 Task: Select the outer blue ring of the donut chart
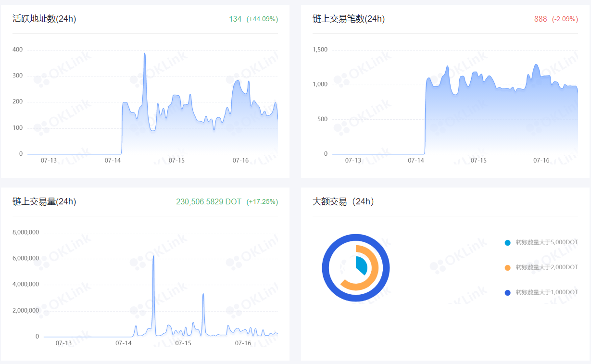coord(356,238)
